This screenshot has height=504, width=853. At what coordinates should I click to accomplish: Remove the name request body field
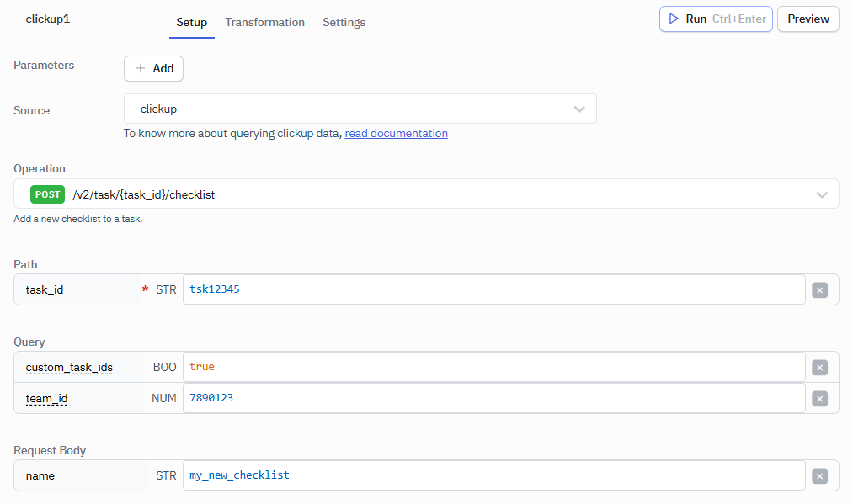819,476
